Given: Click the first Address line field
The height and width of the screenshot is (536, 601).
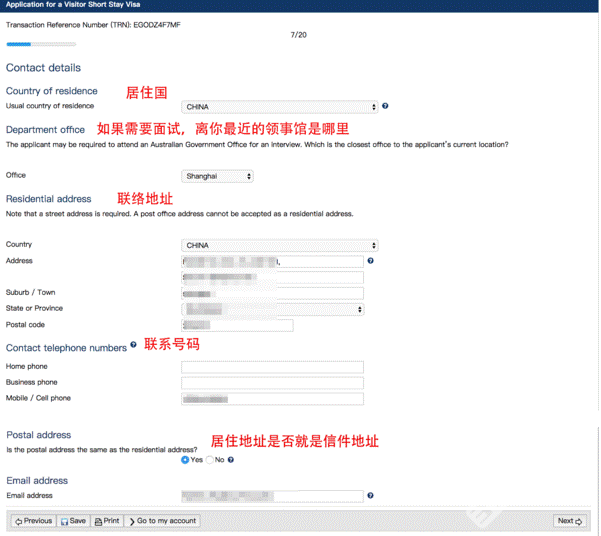Looking at the screenshot, I should tap(273, 261).
